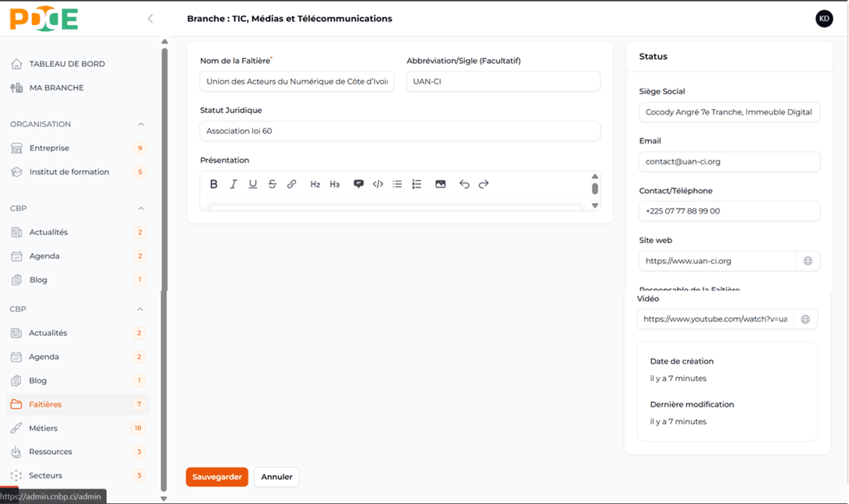Click the globe icon beside Site web
Viewport: 849px width, 504px height.
pyautogui.click(x=808, y=261)
